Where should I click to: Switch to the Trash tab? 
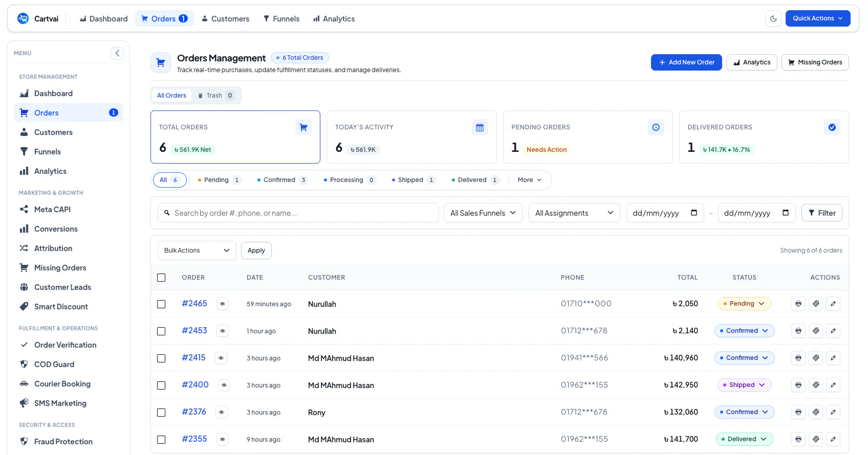coord(216,96)
